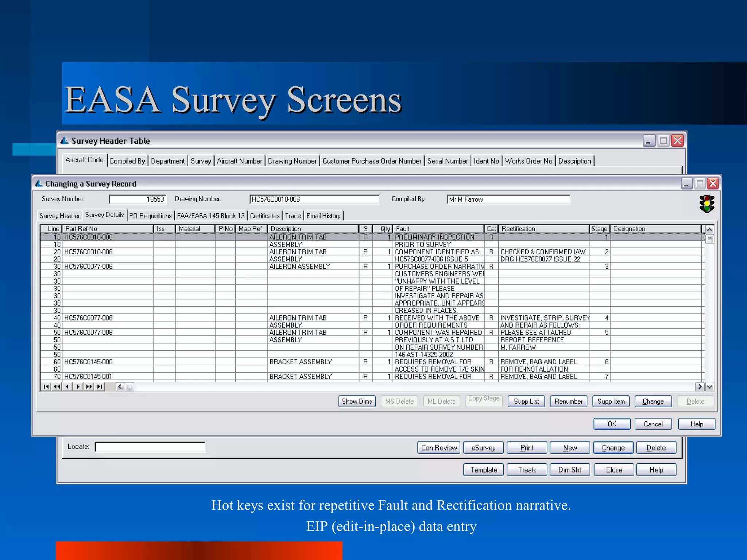747x560 pixels.
Task: Click the previous record single arrow
Action: (x=67, y=386)
